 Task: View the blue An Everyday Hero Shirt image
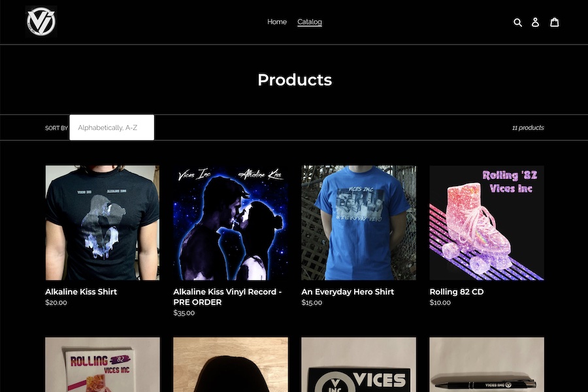(357, 222)
